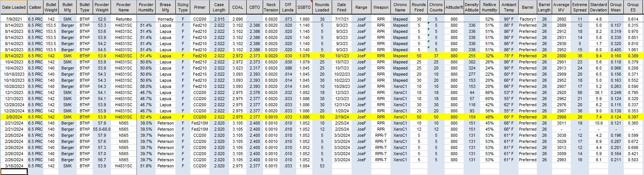Click the 2/8/2024 date loaded cell

pos(14,117)
